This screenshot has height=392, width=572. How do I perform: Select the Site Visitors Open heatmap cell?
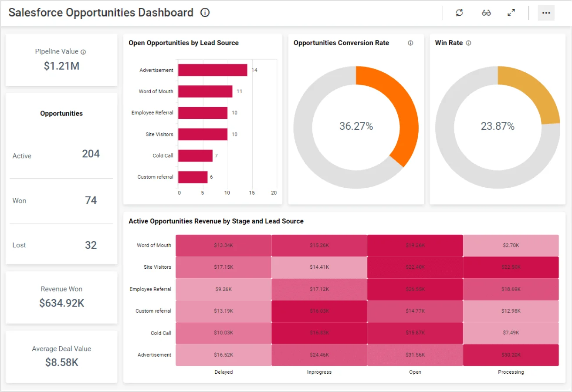415,267
